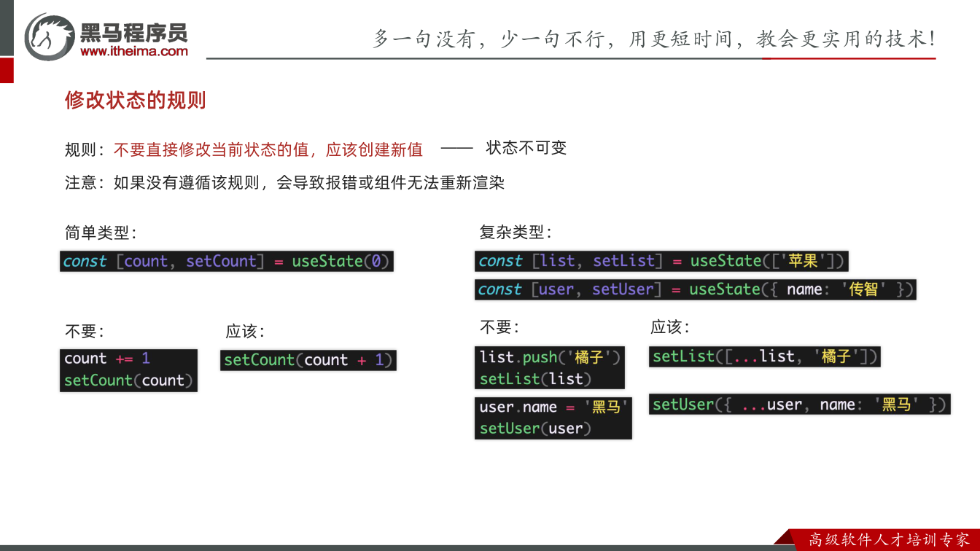This screenshot has height=551, width=980.
Task: Click the 修改状态的规则 slide title
Action: coord(136,100)
